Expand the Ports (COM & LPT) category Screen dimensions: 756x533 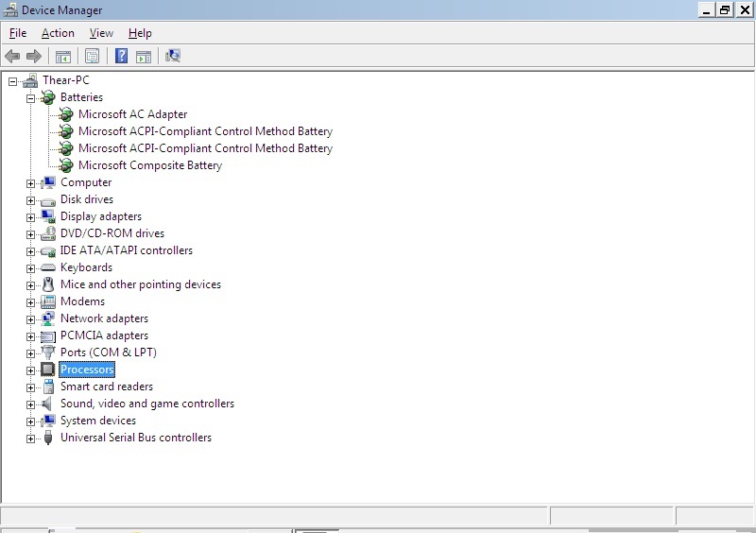pyautogui.click(x=30, y=353)
